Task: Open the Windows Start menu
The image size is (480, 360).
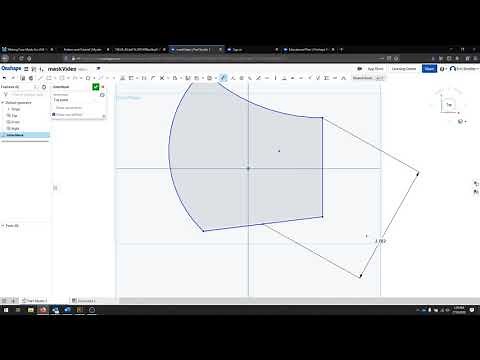Action: (6, 310)
